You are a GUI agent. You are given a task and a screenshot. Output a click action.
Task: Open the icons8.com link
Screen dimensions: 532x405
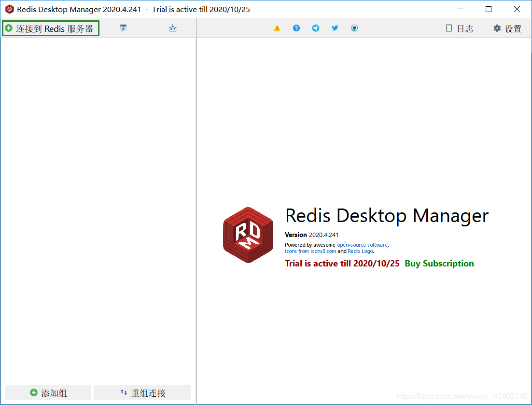click(323, 251)
